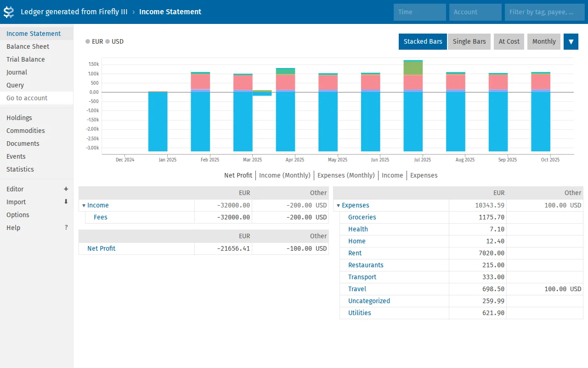Go to the Journal page
The image size is (588, 368).
click(37, 72)
